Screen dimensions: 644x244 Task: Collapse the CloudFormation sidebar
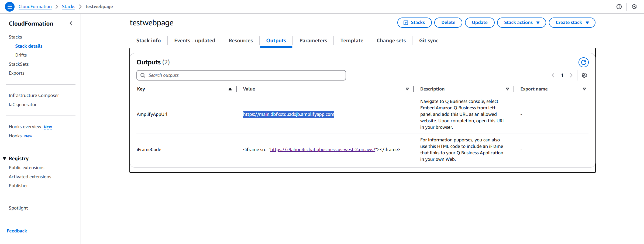(71, 23)
